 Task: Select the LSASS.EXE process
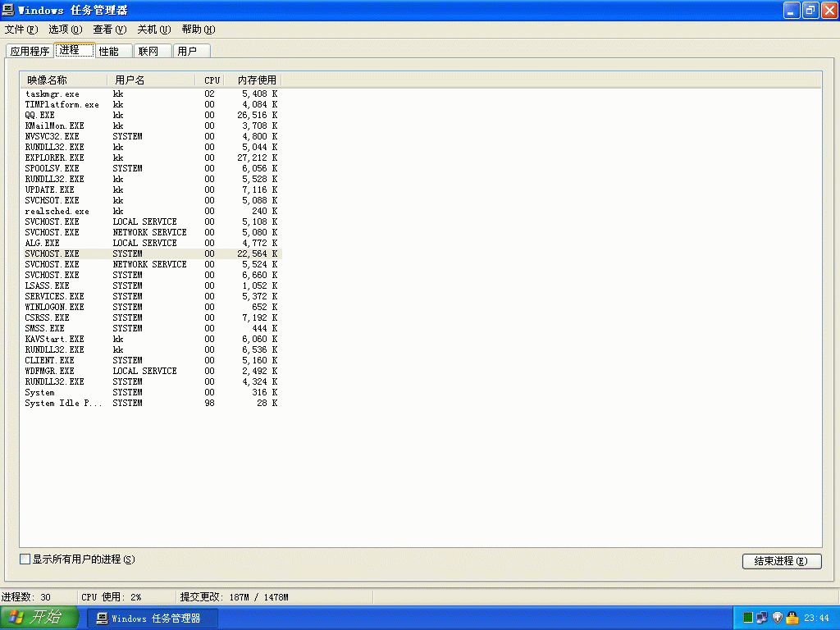point(151,285)
